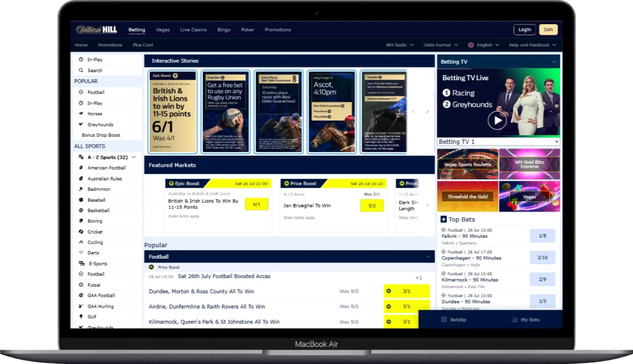The height and width of the screenshot is (364, 633).
Task: Click the Horses icon in Popular list
Action: (81, 113)
